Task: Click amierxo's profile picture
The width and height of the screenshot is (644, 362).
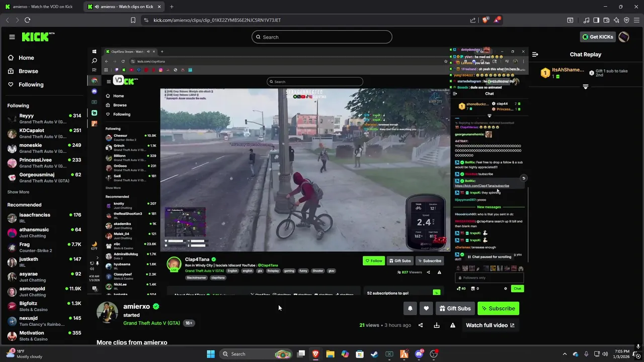Action: [x=107, y=313]
